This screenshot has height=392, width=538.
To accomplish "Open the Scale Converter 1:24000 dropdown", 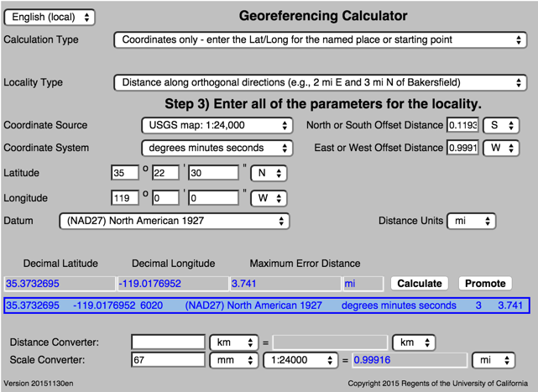I will pos(301,360).
